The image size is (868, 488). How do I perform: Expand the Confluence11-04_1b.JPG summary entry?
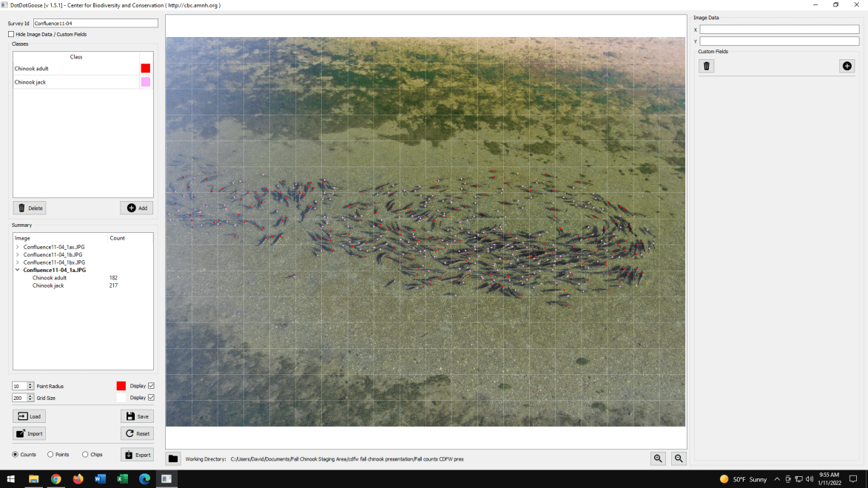click(x=17, y=254)
